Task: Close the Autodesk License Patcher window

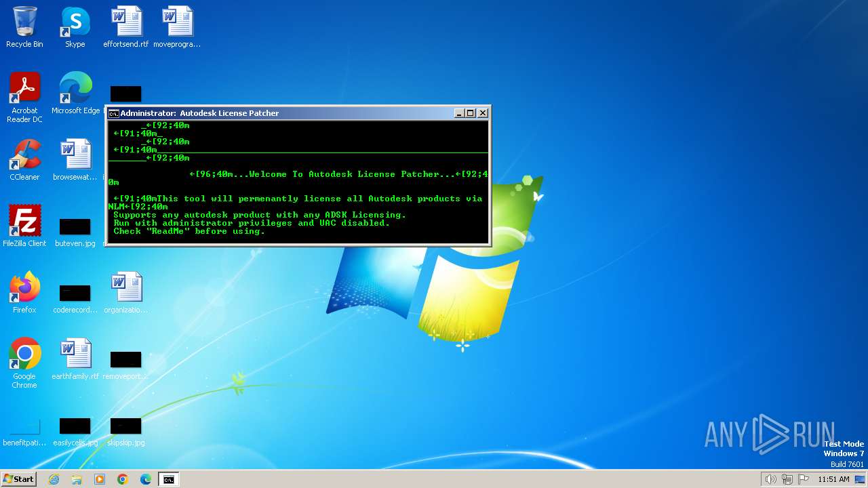Action: click(483, 113)
